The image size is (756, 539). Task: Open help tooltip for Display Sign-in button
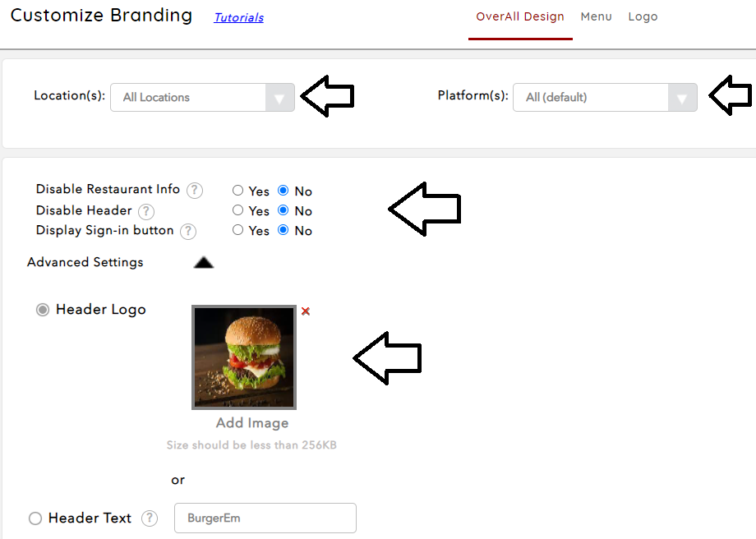pos(188,232)
